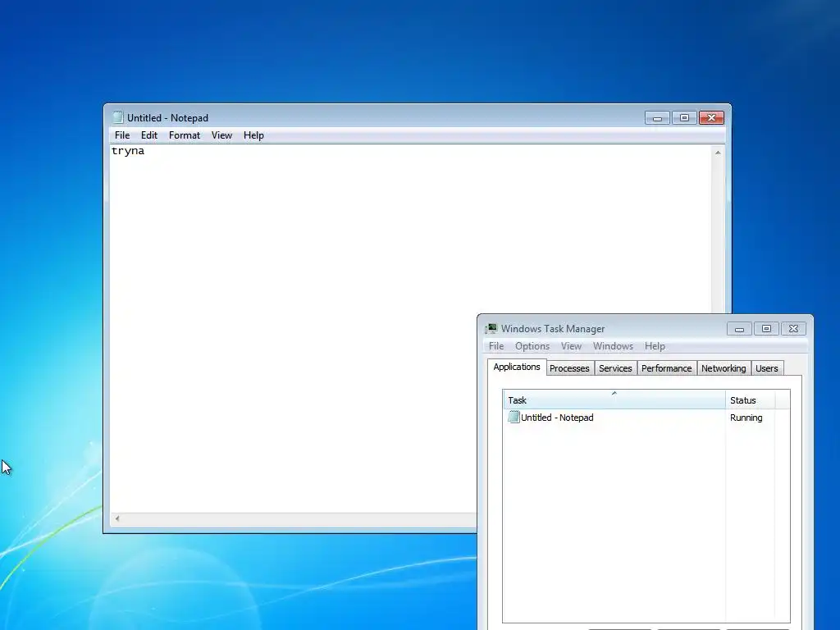Switch to the Applications tab
The height and width of the screenshot is (630, 840).
click(517, 367)
